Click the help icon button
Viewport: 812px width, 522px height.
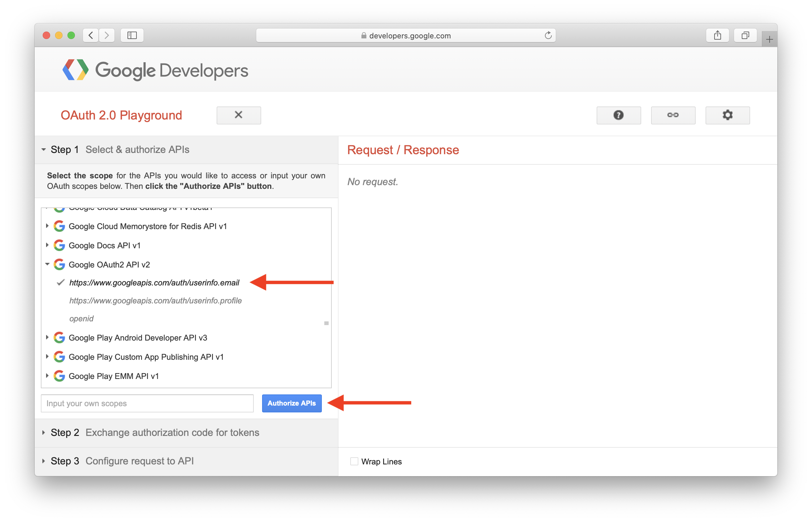click(x=620, y=115)
